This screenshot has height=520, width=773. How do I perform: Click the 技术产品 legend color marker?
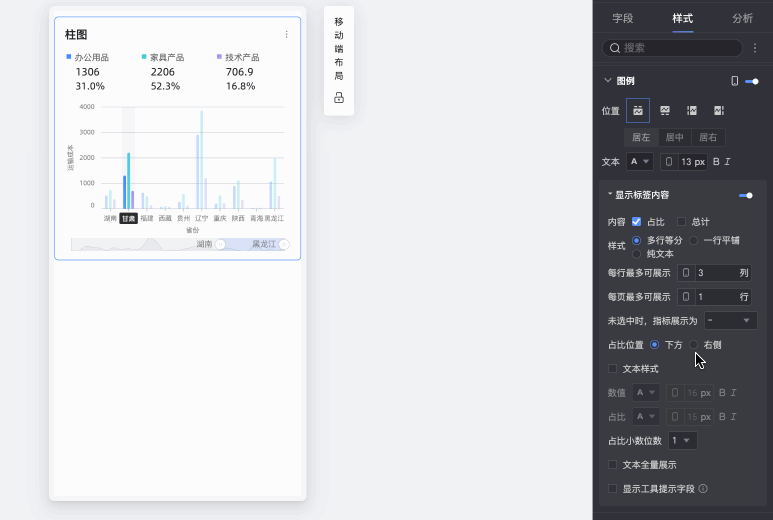click(x=219, y=57)
